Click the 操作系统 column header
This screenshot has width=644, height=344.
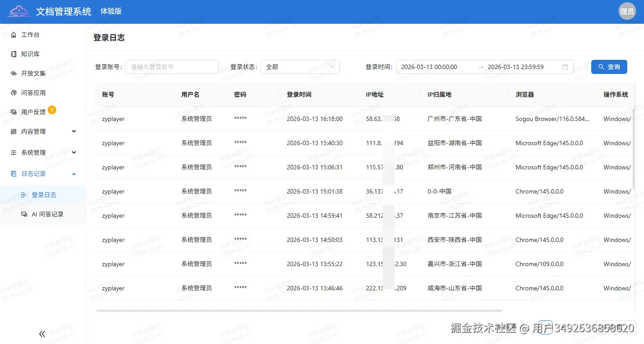point(616,95)
